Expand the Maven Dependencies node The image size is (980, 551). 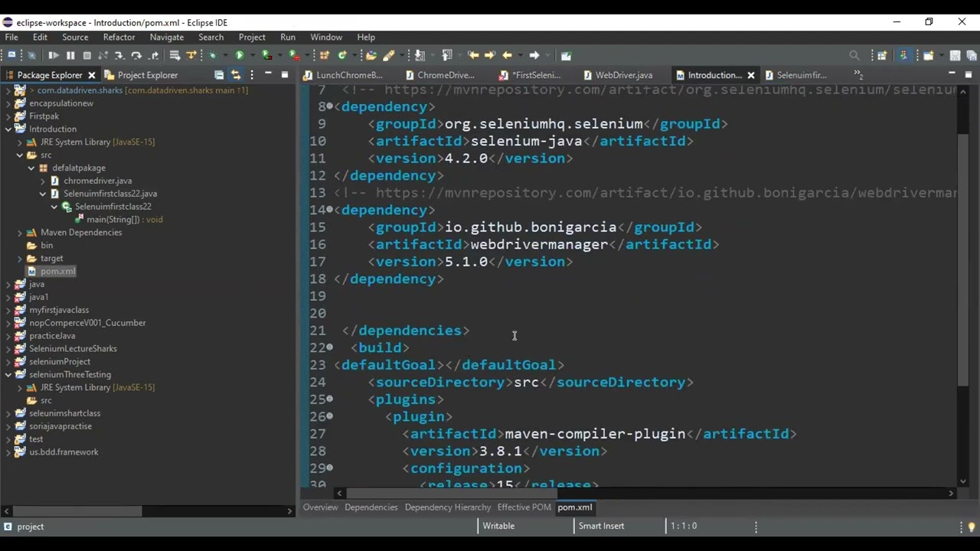point(20,233)
